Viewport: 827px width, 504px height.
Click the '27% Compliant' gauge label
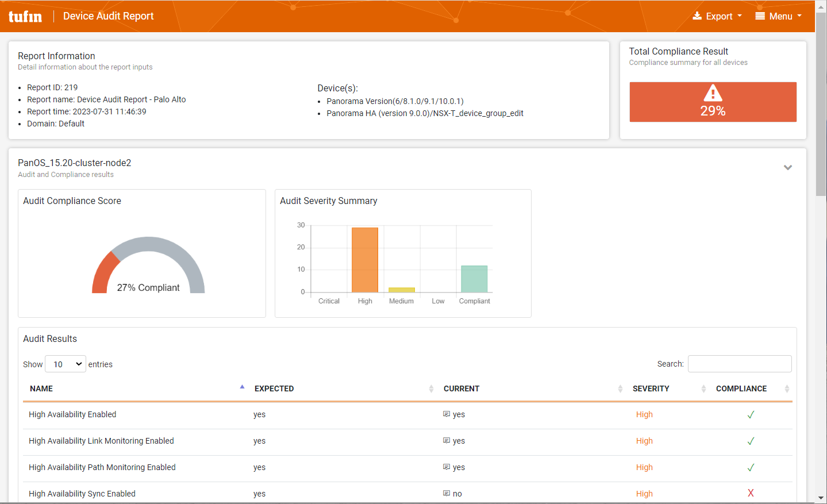click(x=148, y=287)
